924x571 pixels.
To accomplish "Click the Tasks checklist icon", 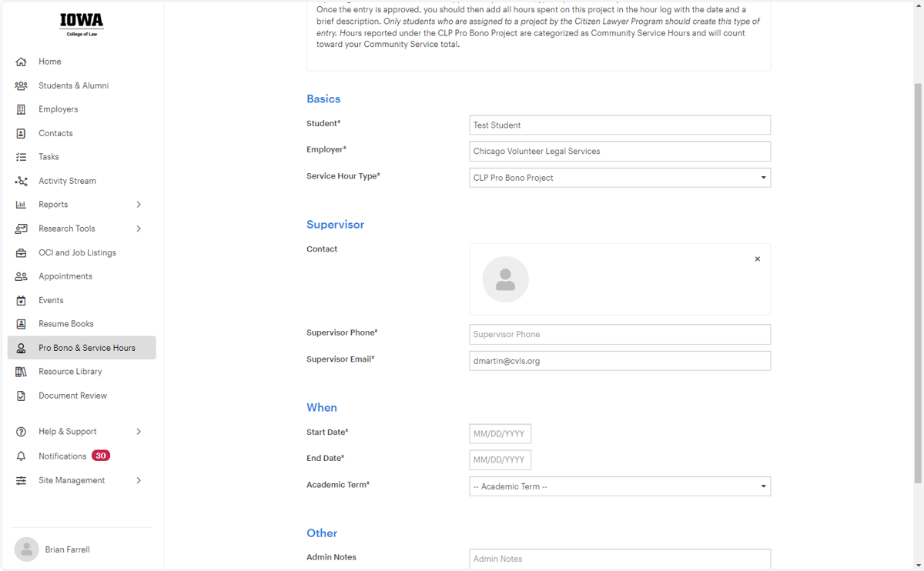I will (x=21, y=157).
